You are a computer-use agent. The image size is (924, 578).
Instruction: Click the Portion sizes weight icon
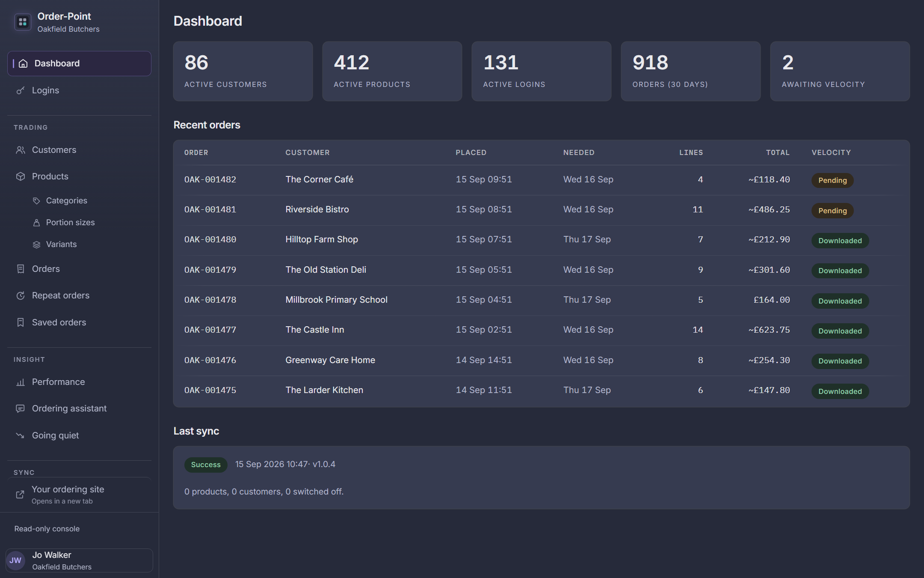[36, 223]
